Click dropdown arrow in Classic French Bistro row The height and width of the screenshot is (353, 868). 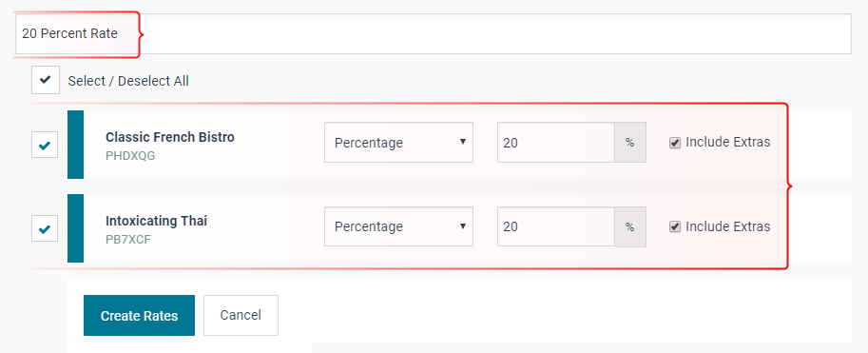(462, 142)
